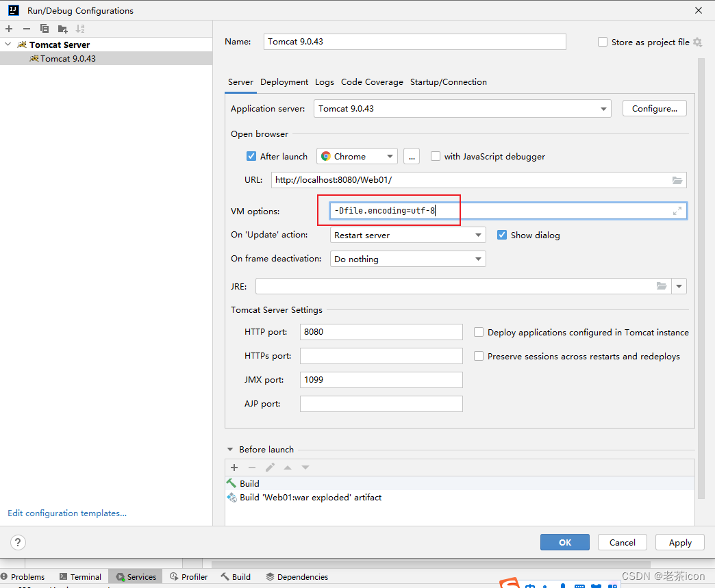Screen dimensions: 715x588
Task: Click the Name input field
Action: pos(414,42)
